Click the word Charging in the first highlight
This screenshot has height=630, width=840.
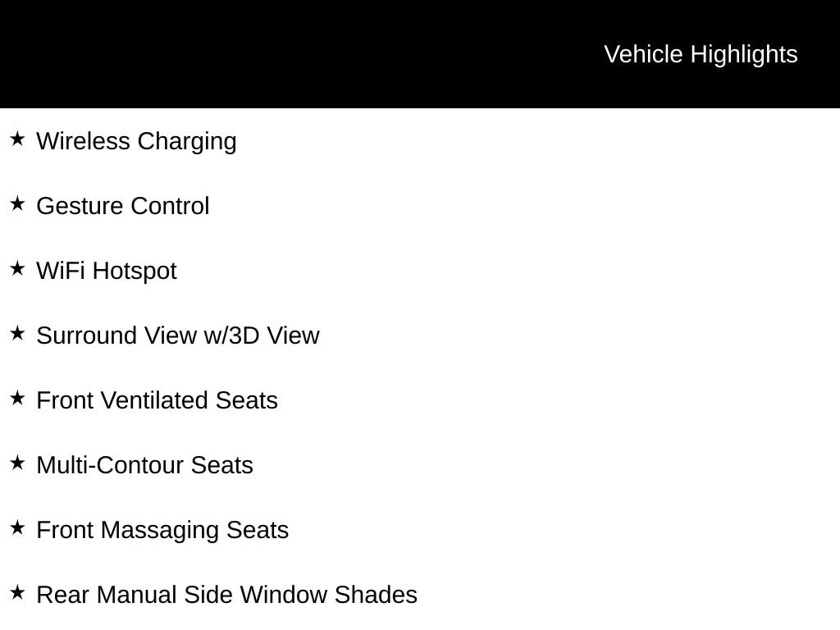point(187,141)
